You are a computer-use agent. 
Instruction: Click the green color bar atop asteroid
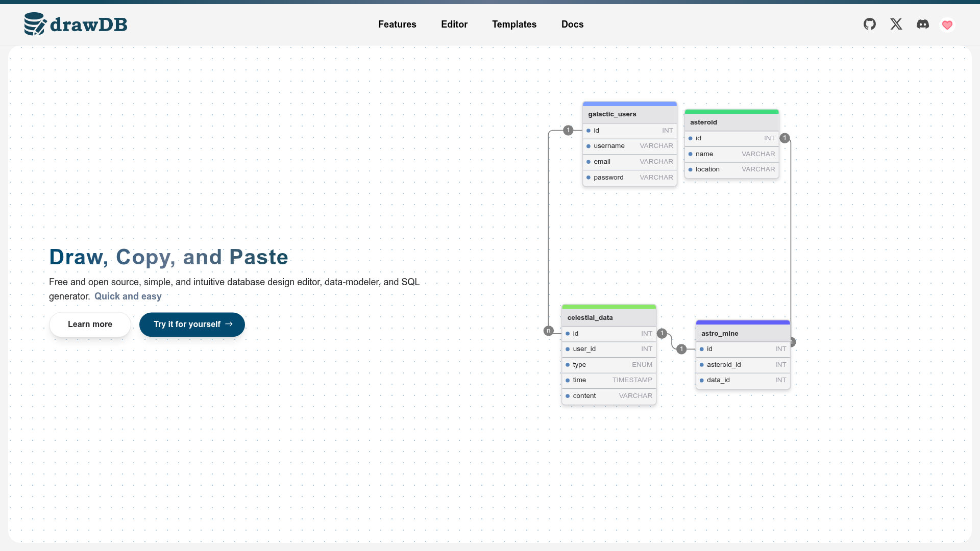tap(731, 112)
